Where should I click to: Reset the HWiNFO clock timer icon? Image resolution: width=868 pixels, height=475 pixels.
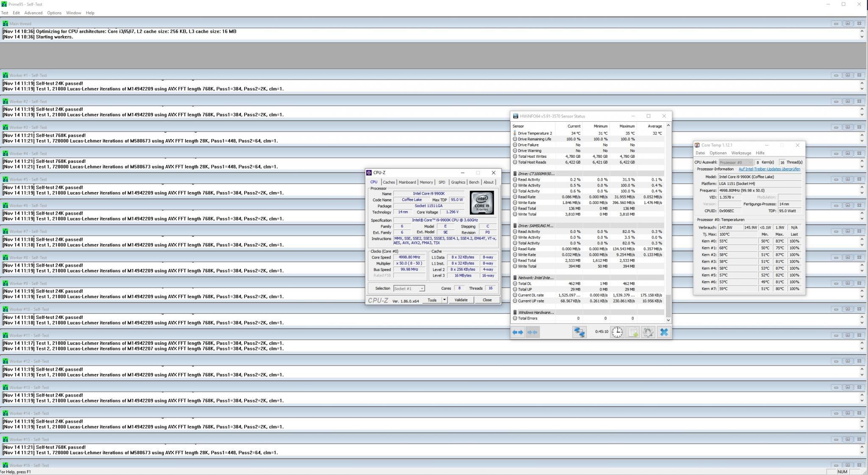(617, 332)
